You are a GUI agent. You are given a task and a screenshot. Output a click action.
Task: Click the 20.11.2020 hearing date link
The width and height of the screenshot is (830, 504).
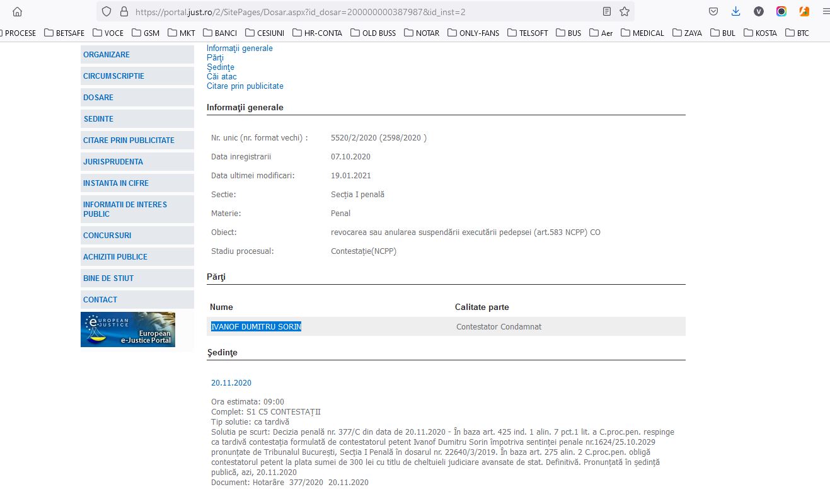point(231,383)
